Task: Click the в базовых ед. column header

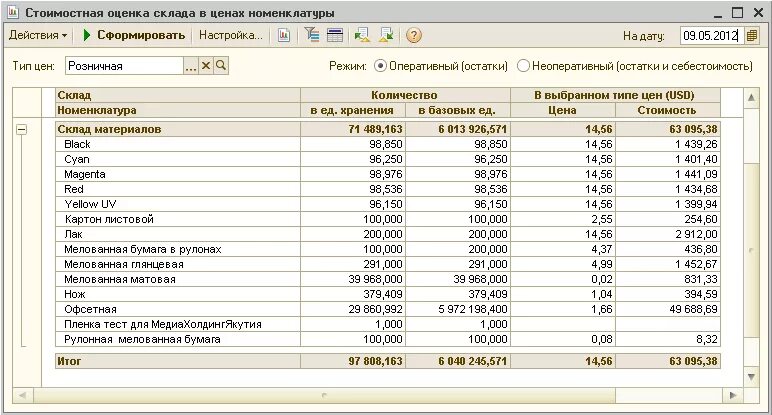Action: point(457,110)
